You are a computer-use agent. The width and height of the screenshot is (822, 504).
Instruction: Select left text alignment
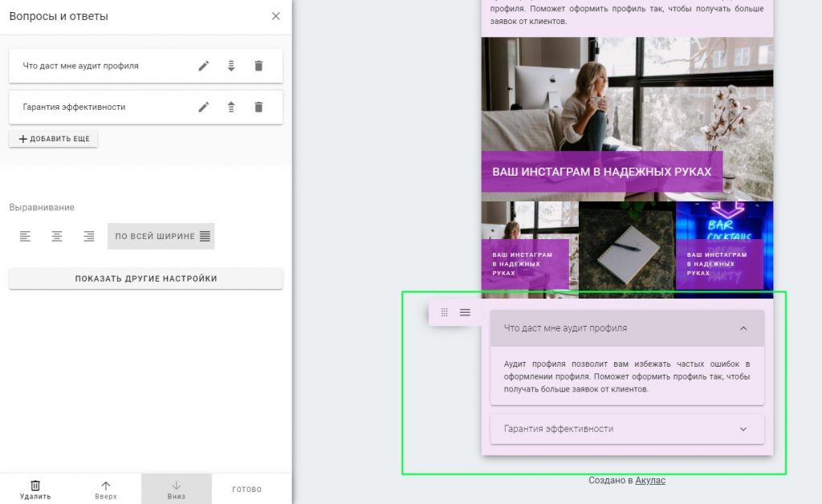coord(25,236)
